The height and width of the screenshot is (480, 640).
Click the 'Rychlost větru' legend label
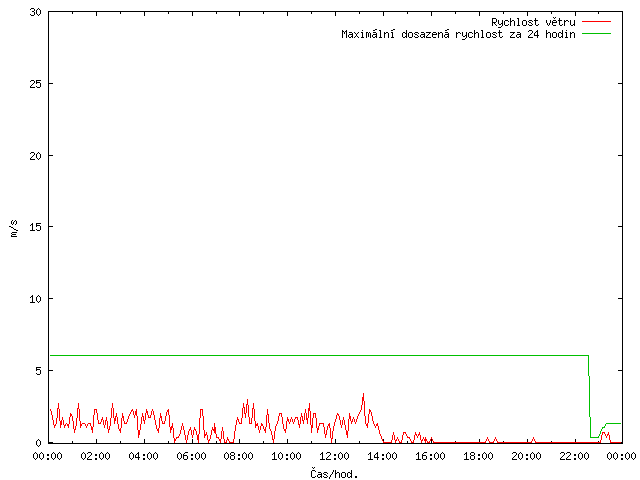click(533, 22)
